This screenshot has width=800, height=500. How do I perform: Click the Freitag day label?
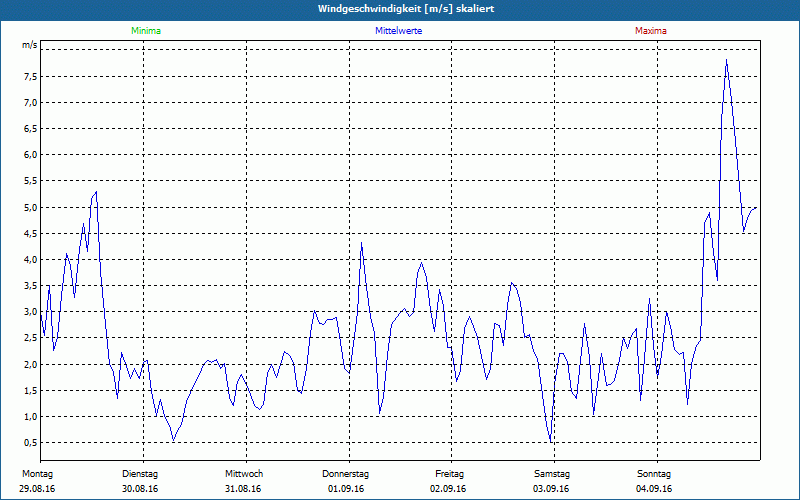tap(449, 474)
